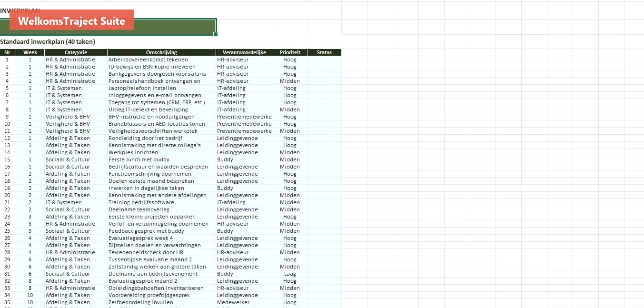
Task: Select 'Midden' priority in Werkplek inrichten row
Action: click(x=290, y=152)
